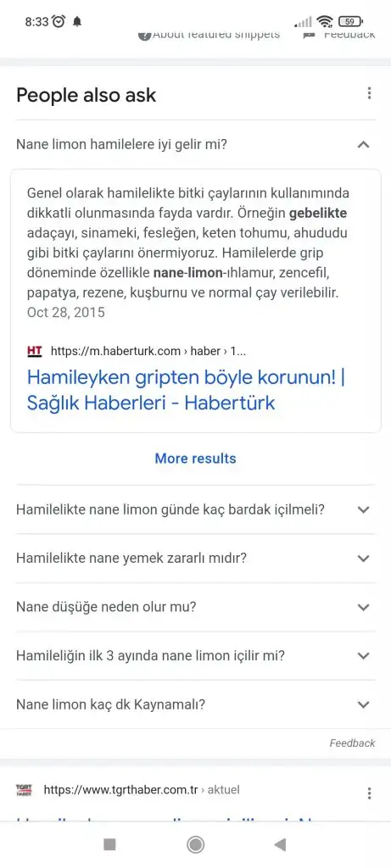Viewport: 391px width, 868px height.
Task: Tap the tgrthaber favicon
Action: pyautogui.click(x=24, y=790)
